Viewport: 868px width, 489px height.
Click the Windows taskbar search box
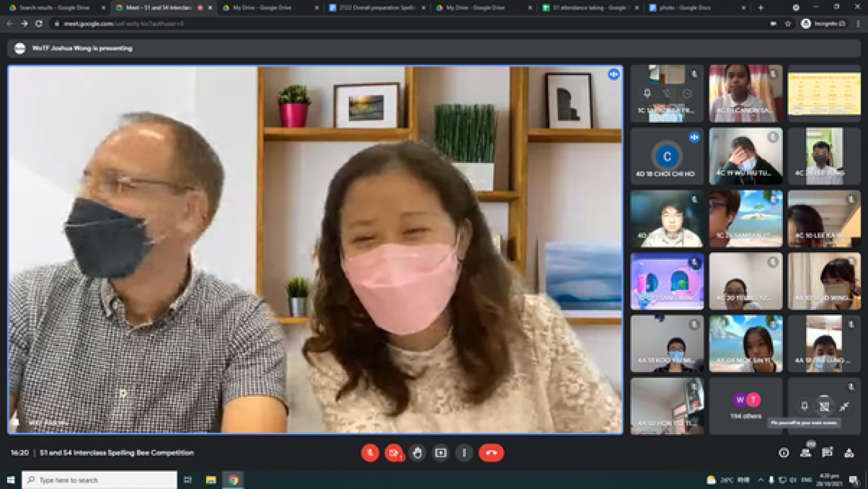[99, 480]
